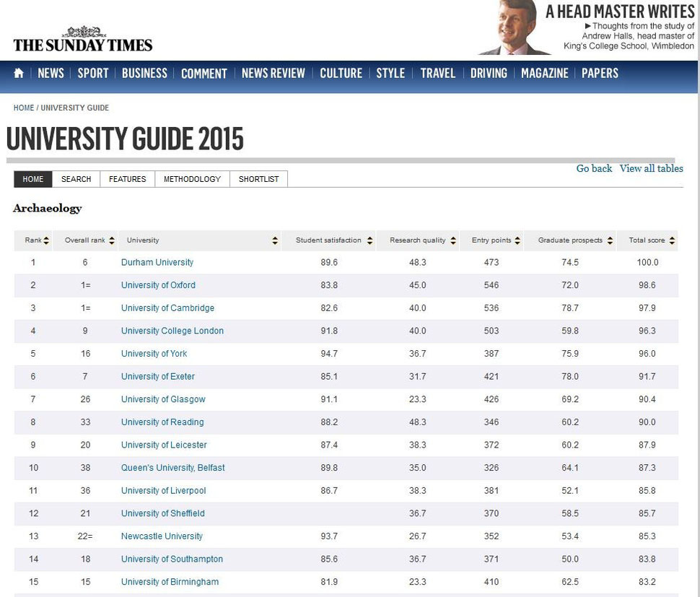
Task: Click the Student satisfaction header label
Action: tap(328, 240)
